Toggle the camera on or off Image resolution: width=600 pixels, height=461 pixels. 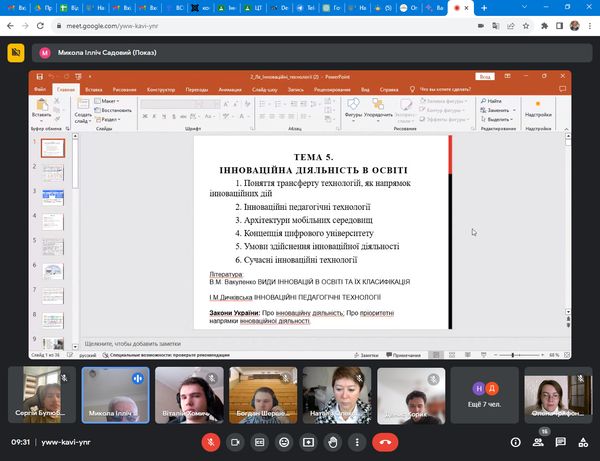click(x=236, y=441)
